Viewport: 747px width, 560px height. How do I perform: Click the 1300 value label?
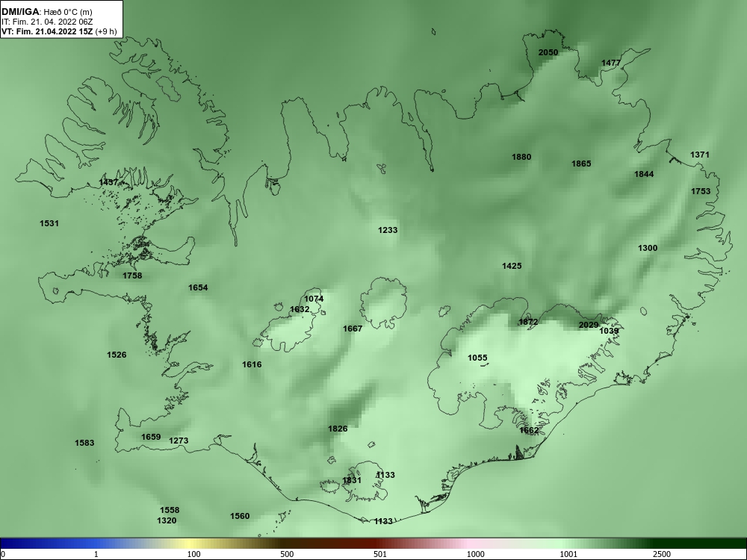648,248
